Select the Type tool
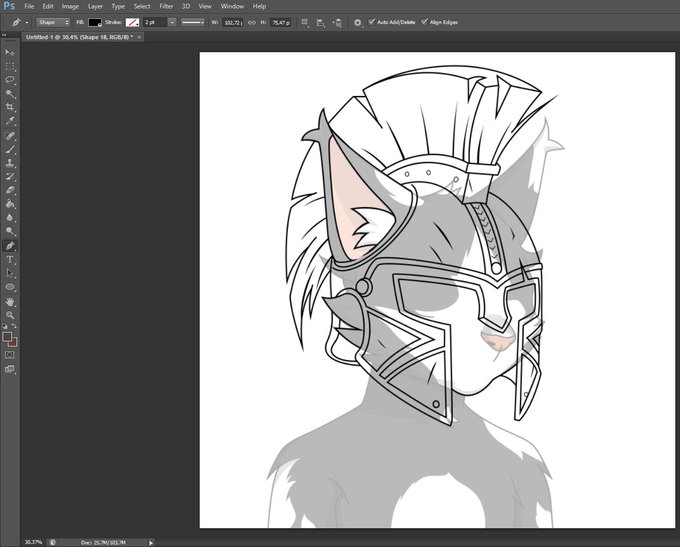The height and width of the screenshot is (547, 680). pos(10,259)
